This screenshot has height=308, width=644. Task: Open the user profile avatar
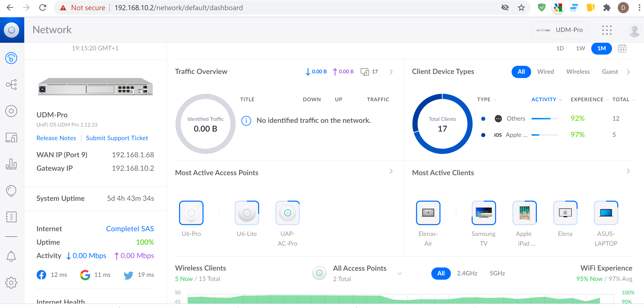[634, 31]
